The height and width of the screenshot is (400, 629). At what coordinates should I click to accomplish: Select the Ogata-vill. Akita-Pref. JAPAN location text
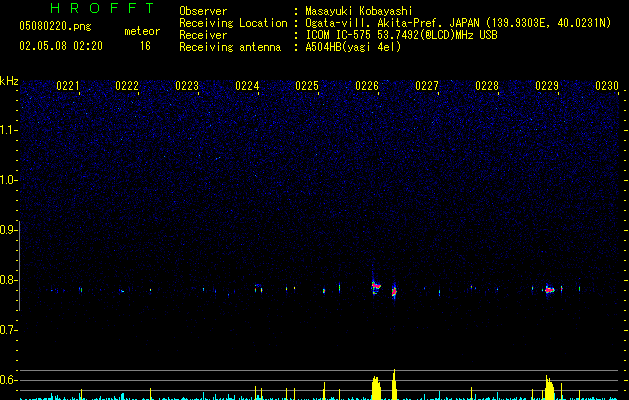click(458, 23)
